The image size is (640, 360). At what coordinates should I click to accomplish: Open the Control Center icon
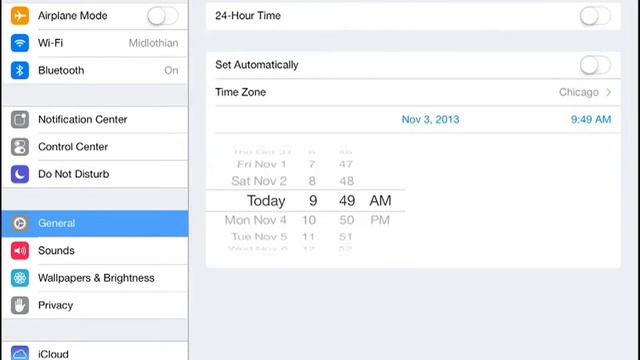point(20,147)
